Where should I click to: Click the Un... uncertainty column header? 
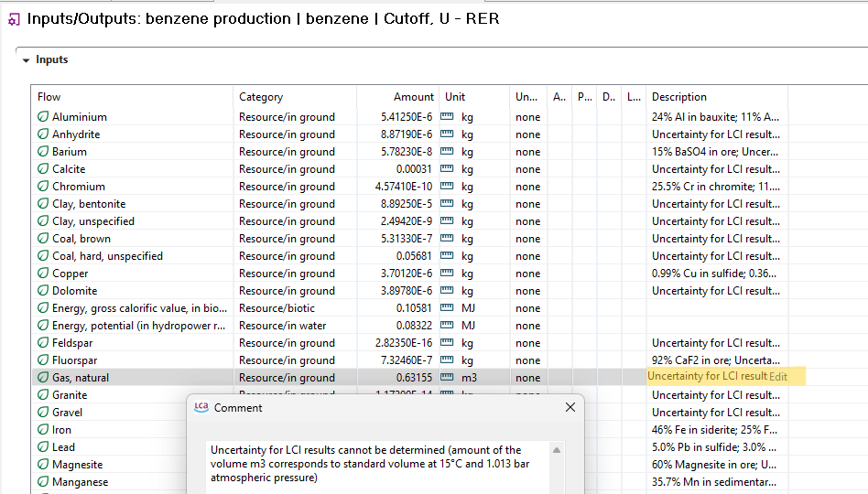(x=526, y=97)
